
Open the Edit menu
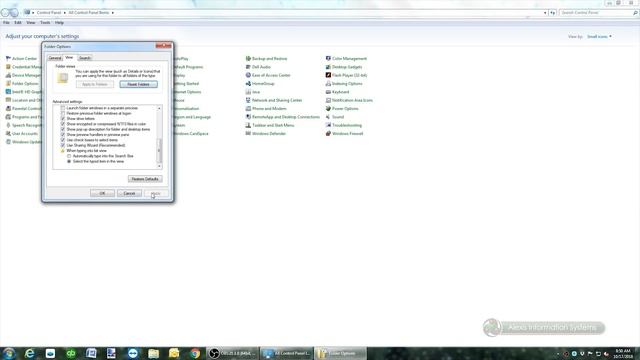tap(18, 23)
